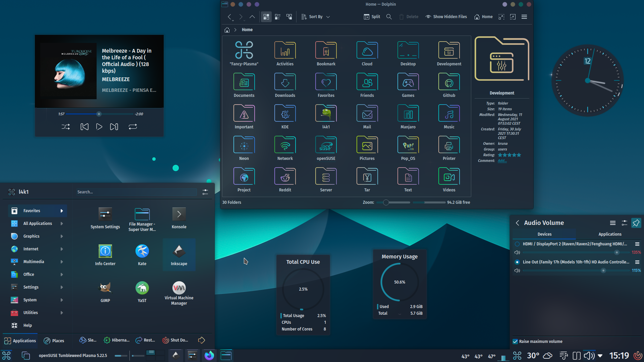Click the launcher Search field
Screen dimensions: 644x362
[x=137, y=192]
